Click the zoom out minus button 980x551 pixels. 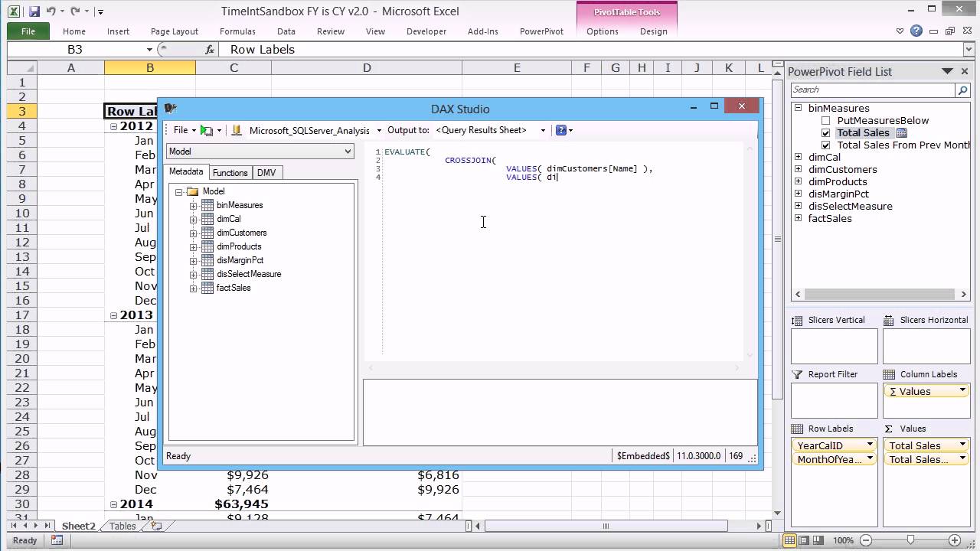[x=867, y=540]
